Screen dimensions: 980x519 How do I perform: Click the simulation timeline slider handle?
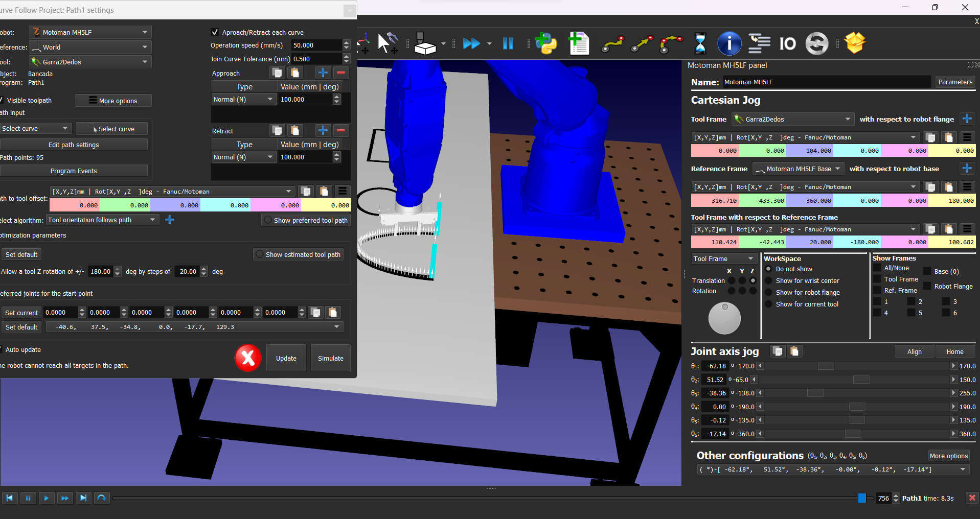pos(862,498)
